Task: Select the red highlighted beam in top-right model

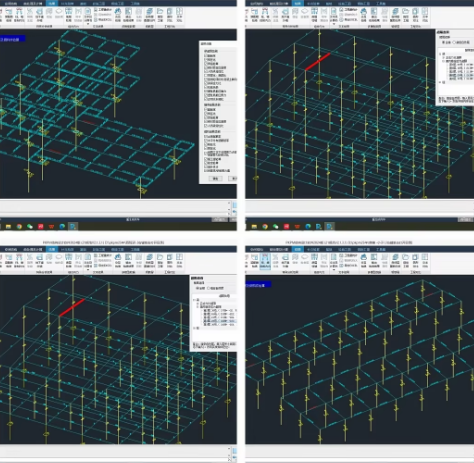Action: pos(317,62)
